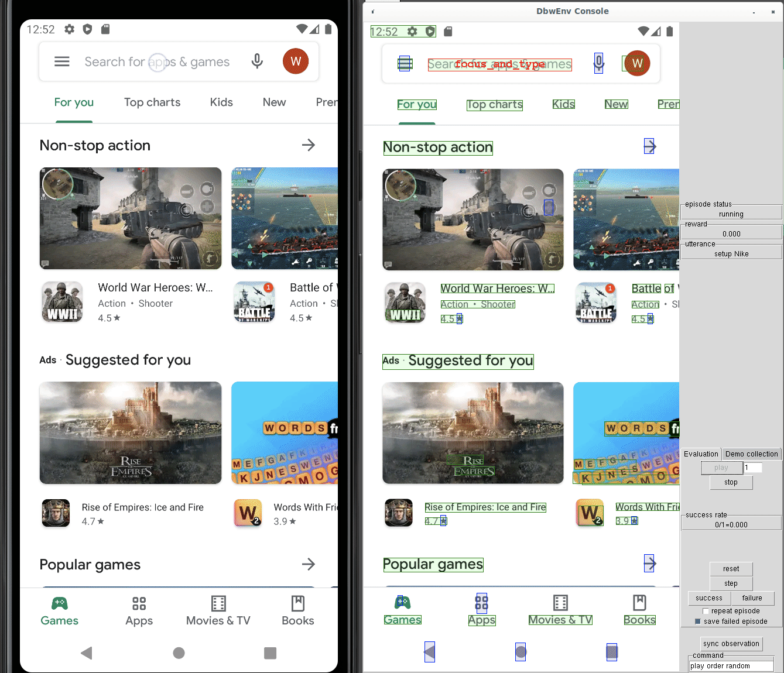The image size is (784, 673).
Task: Tap settings gear in left phone status bar
Action: (70, 29)
